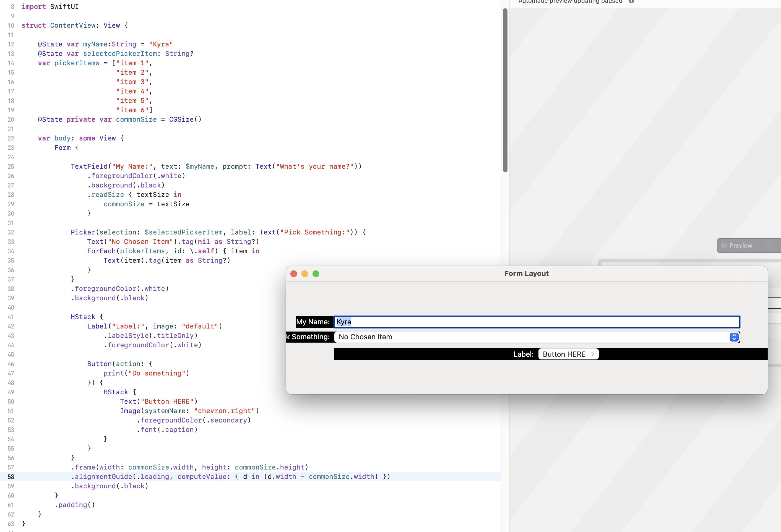Click line number 23 in the gutter
The height and width of the screenshot is (532, 781).
(11, 148)
